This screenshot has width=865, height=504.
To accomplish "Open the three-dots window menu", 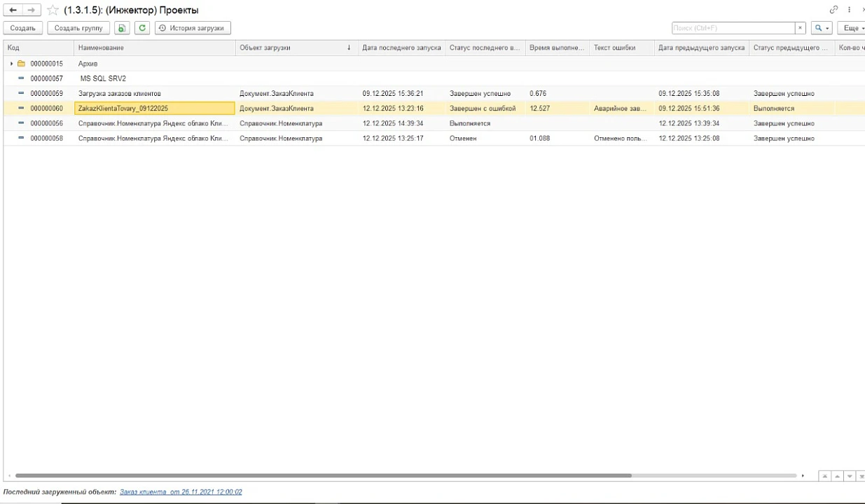I will point(850,10).
